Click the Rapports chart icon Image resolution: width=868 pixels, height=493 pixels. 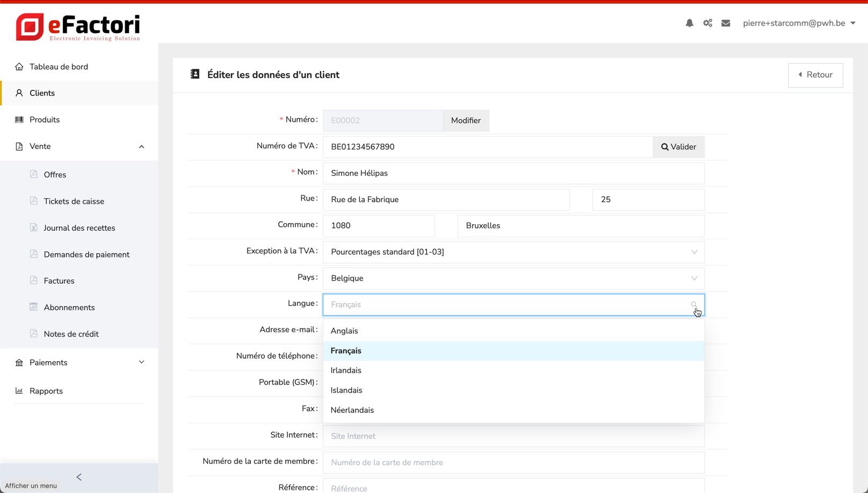[x=19, y=391]
